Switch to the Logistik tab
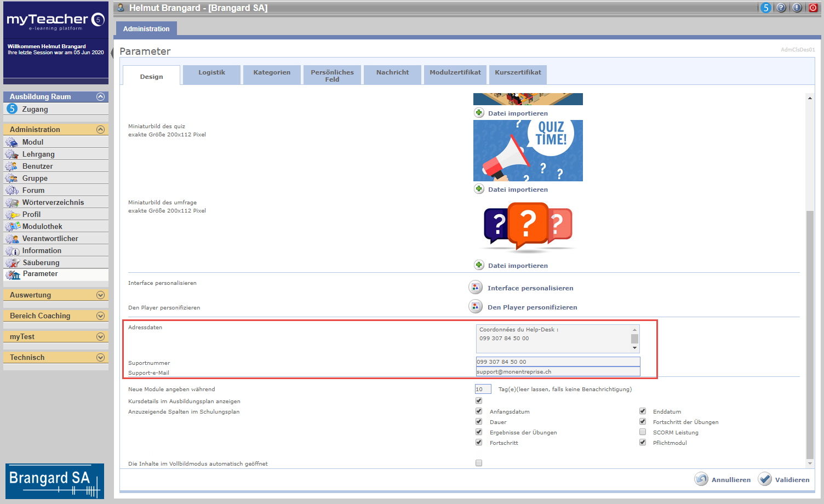 pyautogui.click(x=211, y=73)
